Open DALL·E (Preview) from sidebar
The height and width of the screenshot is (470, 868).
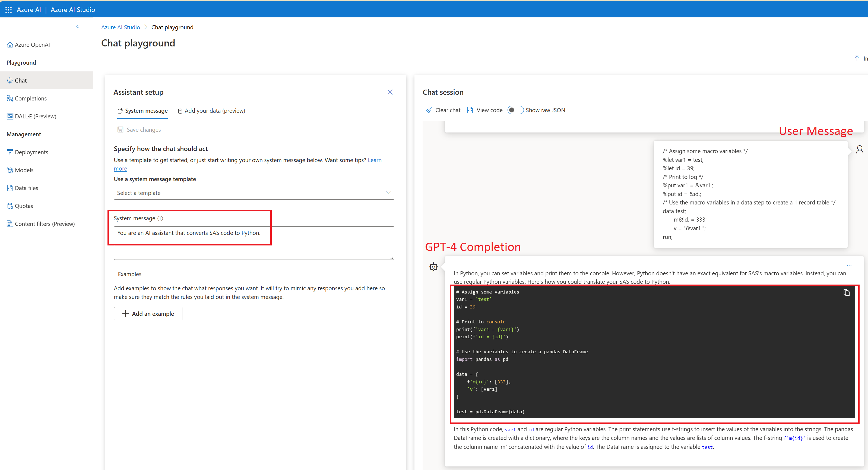(35, 116)
